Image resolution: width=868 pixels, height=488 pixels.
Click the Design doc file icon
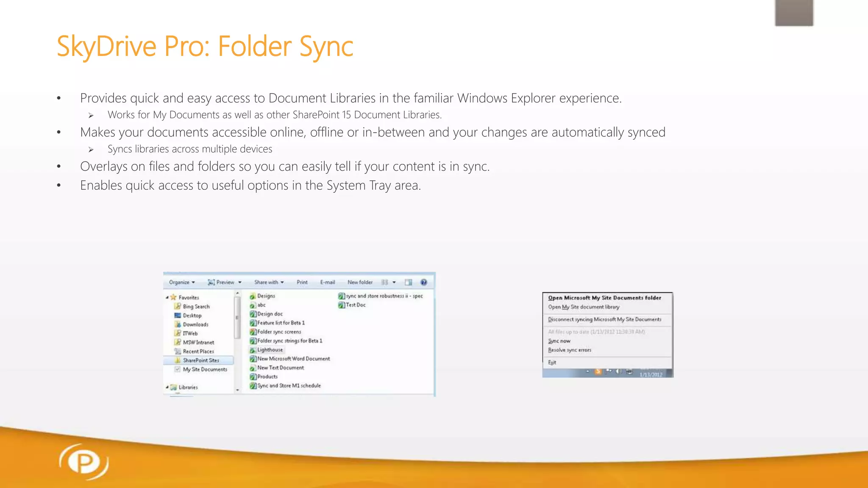coord(253,314)
